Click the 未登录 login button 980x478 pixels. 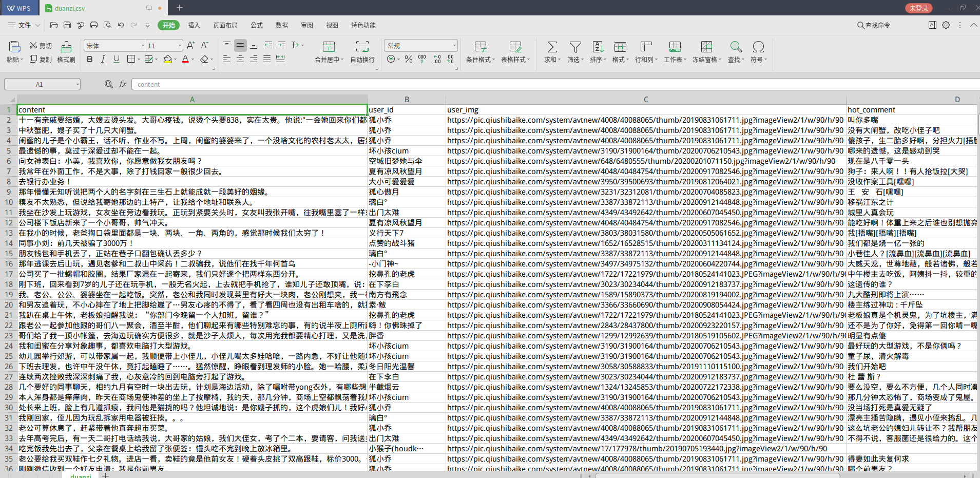919,8
